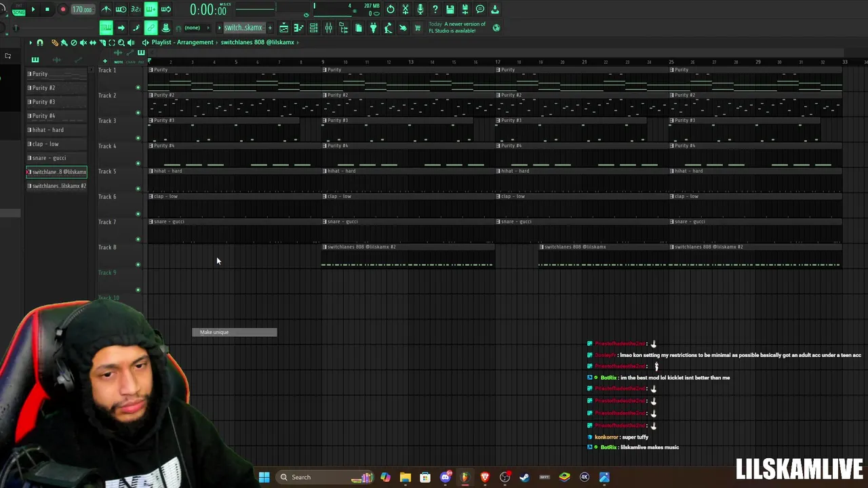Image resolution: width=868 pixels, height=488 pixels.
Task: Select the Zoom magnifier tool
Action: 121,43
